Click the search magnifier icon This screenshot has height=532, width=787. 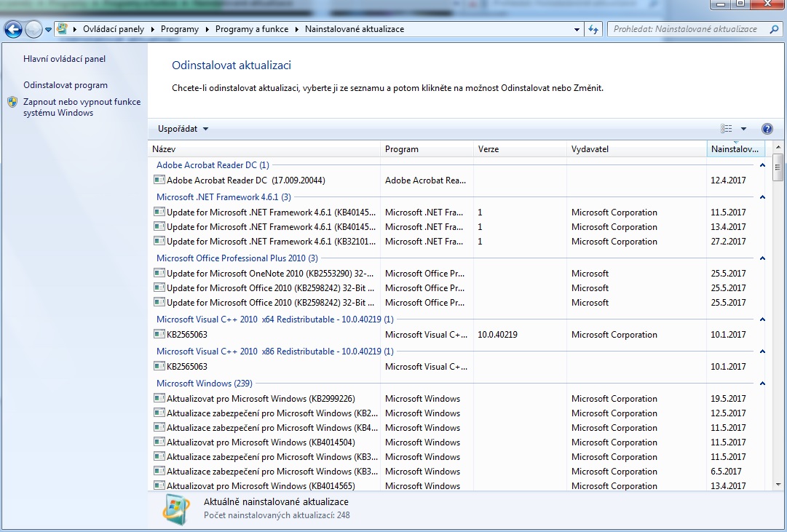772,29
